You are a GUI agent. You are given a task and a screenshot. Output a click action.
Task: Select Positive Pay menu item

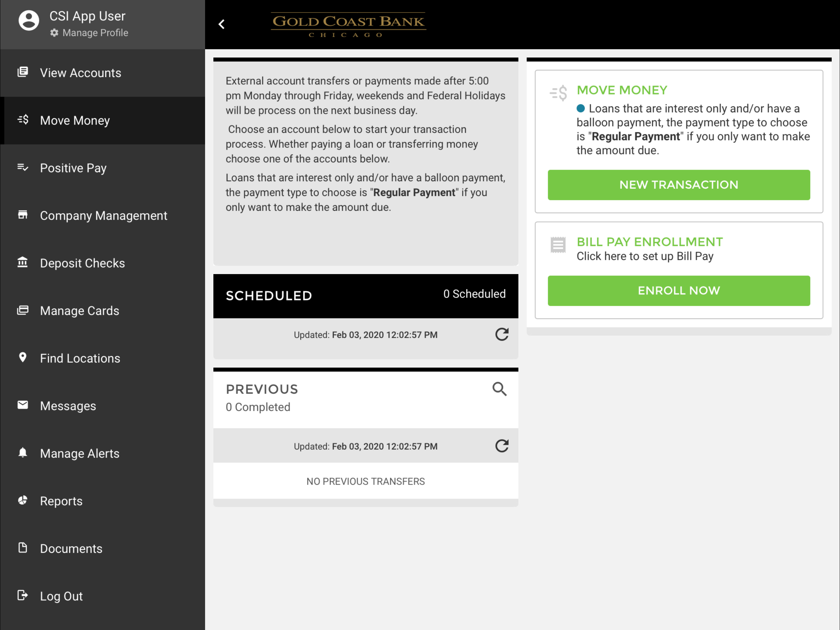click(102, 168)
